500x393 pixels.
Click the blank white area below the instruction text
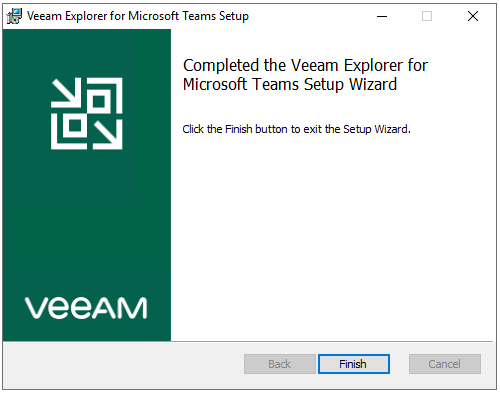333,233
